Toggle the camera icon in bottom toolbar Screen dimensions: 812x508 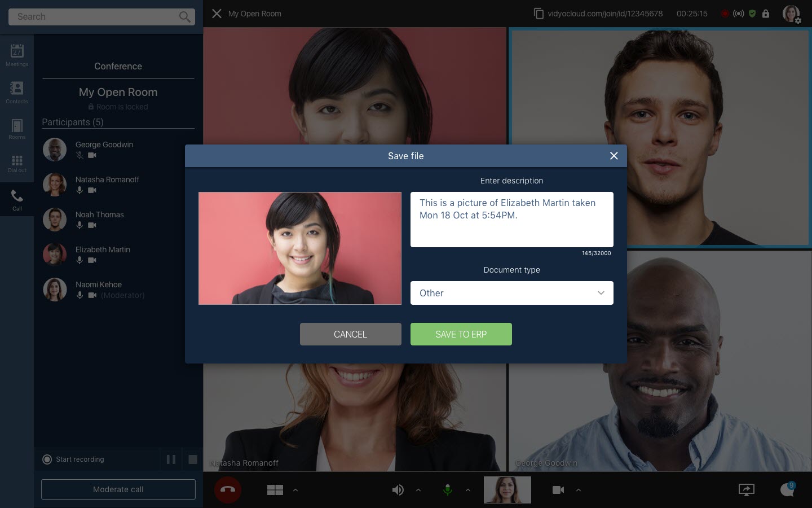click(558, 490)
